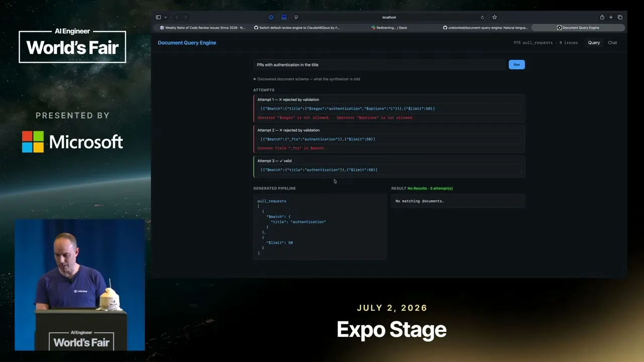
Task: Click the Attempt 1 $regex pipeline code
Action: (348, 109)
